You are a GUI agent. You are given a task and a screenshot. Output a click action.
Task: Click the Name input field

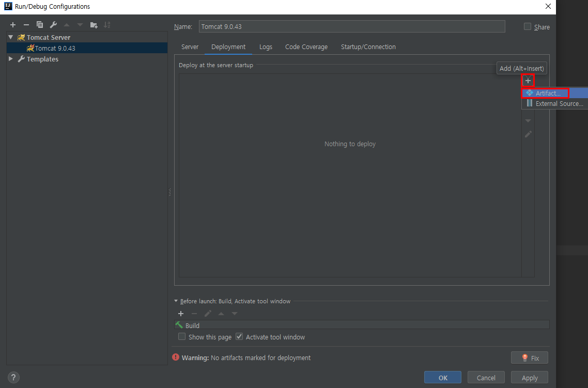point(352,26)
